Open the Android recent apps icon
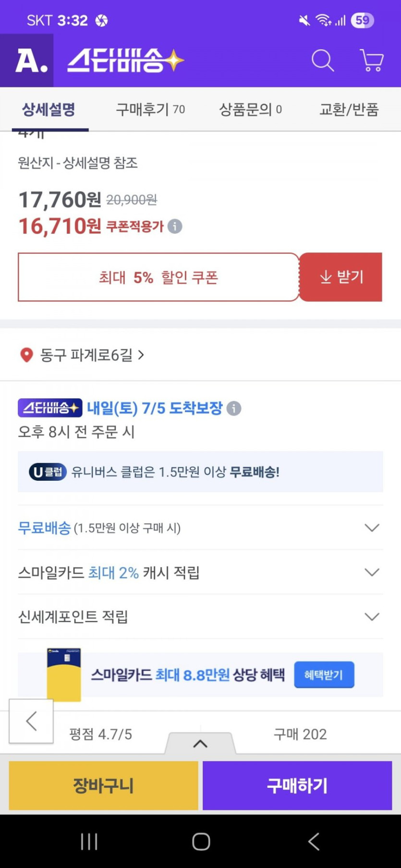The image size is (401, 868). (89, 841)
